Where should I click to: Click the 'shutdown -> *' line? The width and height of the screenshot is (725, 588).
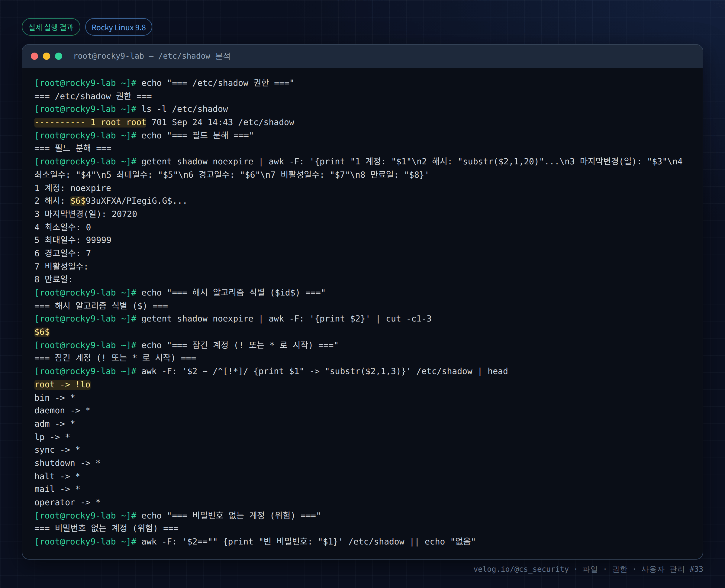click(x=67, y=463)
